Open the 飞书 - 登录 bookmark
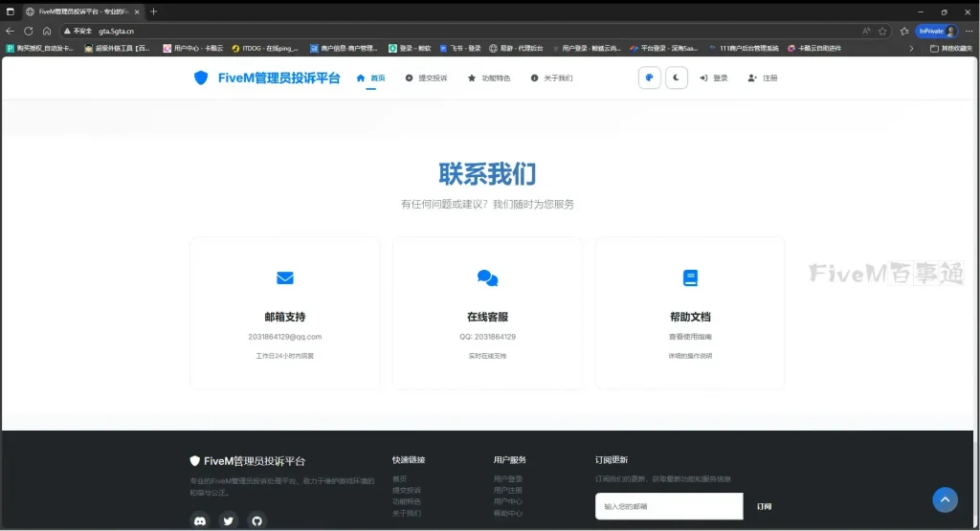The image size is (980, 531). click(460, 48)
